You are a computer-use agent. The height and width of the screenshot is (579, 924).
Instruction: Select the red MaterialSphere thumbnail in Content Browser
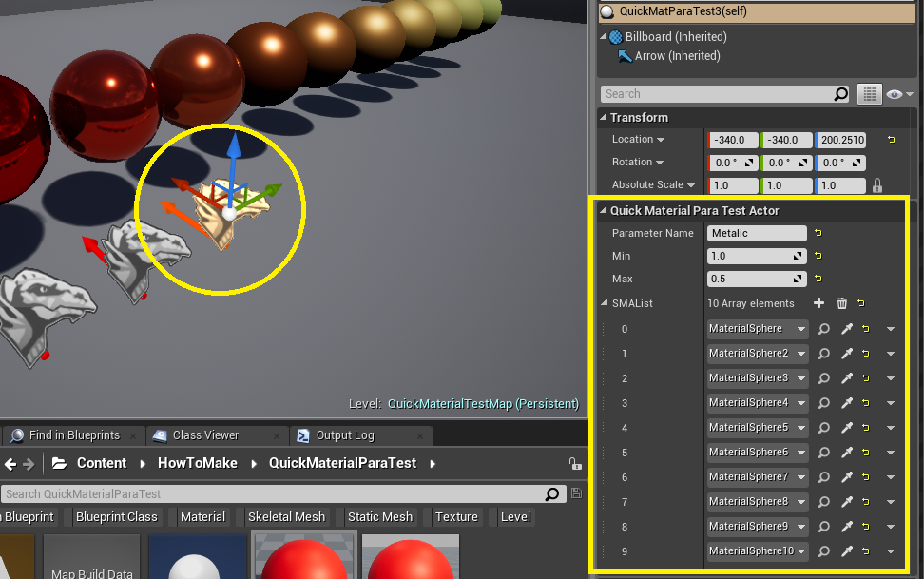pyautogui.click(x=304, y=556)
